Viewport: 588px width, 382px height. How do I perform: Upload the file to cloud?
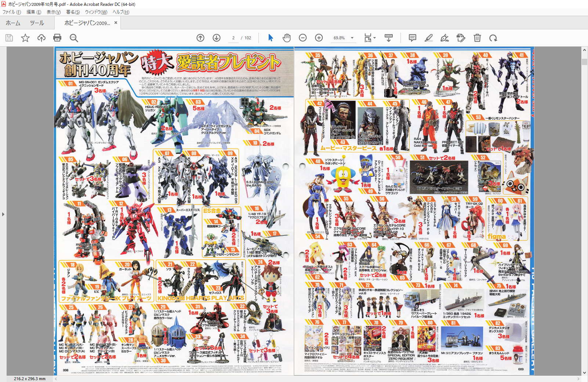pos(41,38)
